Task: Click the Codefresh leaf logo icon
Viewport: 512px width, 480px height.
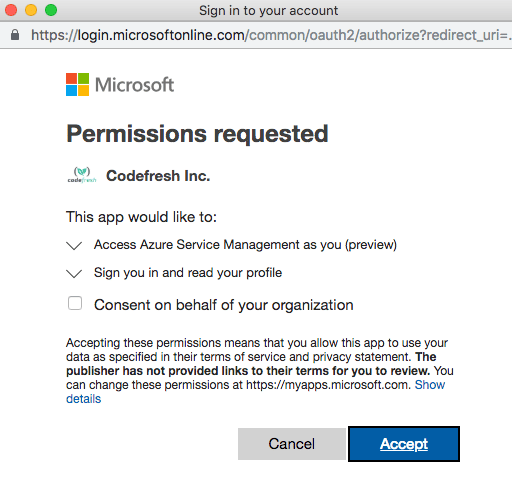Action: (x=82, y=175)
